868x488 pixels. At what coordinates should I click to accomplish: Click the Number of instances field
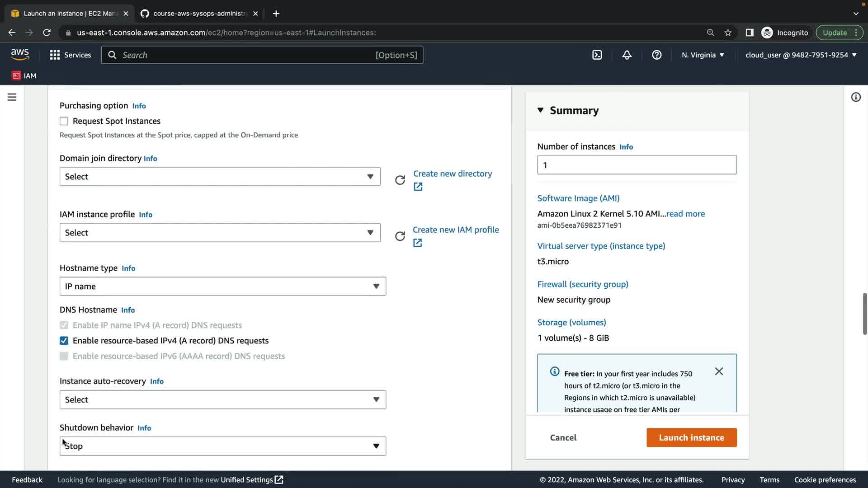[x=637, y=165]
